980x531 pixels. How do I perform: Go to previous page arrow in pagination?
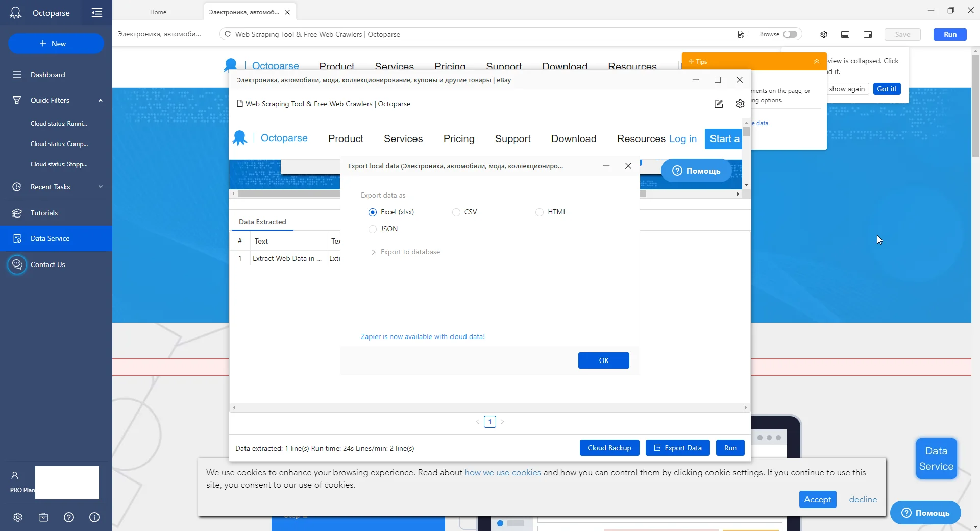pyautogui.click(x=478, y=422)
